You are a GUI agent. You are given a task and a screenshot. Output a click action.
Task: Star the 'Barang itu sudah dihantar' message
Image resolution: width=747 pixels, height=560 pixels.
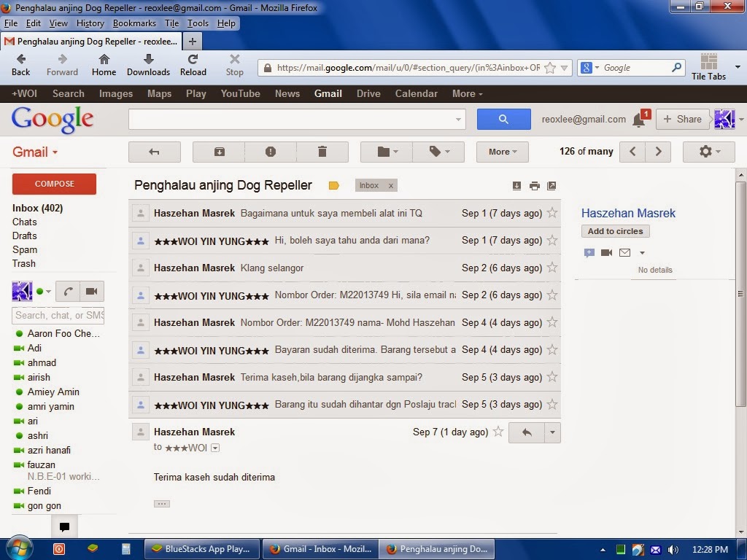552,404
